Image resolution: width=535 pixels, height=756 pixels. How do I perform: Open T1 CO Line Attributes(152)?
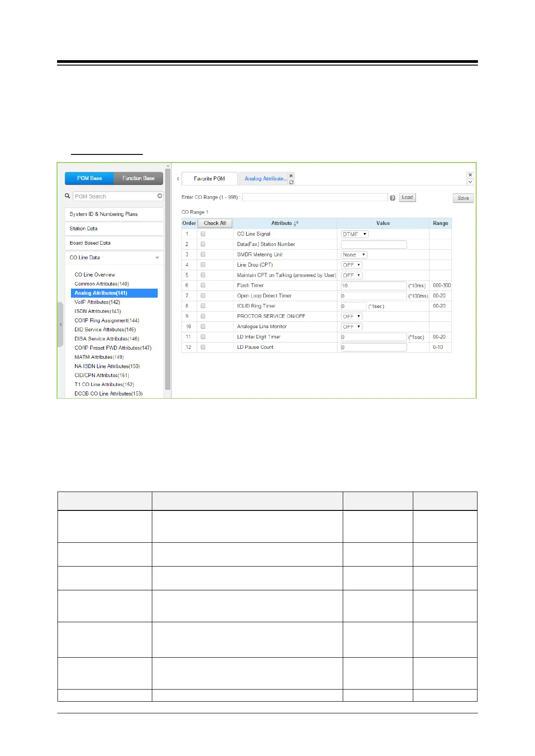click(104, 384)
